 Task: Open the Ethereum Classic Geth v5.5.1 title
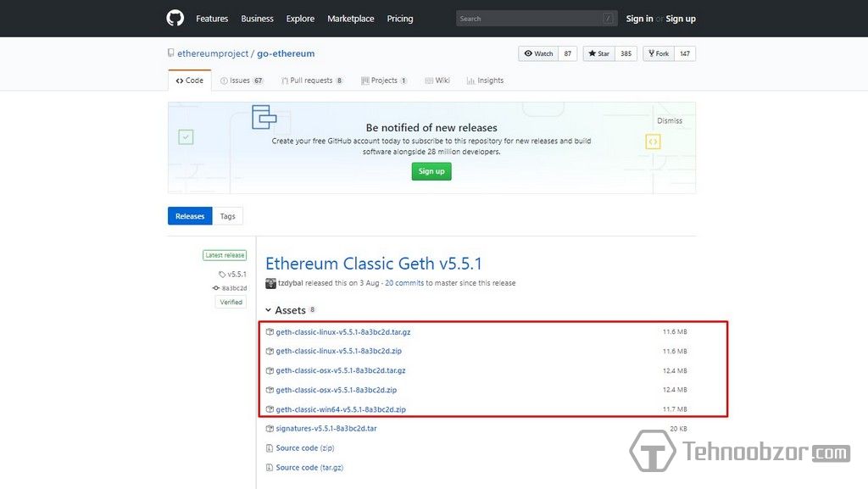pos(374,264)
